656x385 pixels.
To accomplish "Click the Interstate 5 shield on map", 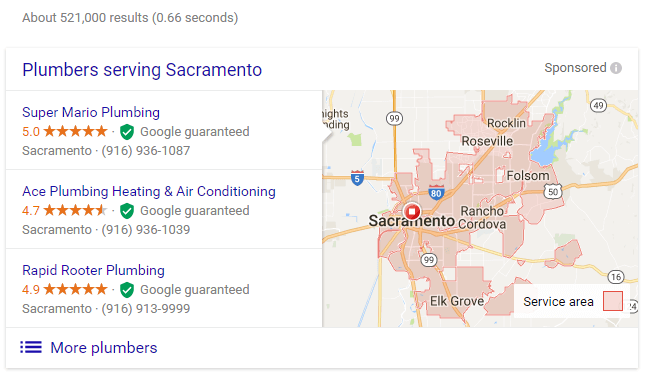I will 357,178.
